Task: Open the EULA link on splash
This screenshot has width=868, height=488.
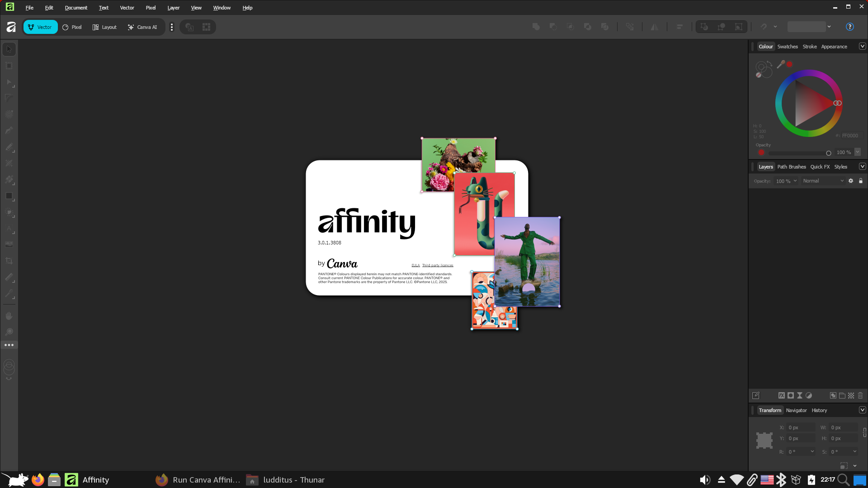Action: point(415,266)
